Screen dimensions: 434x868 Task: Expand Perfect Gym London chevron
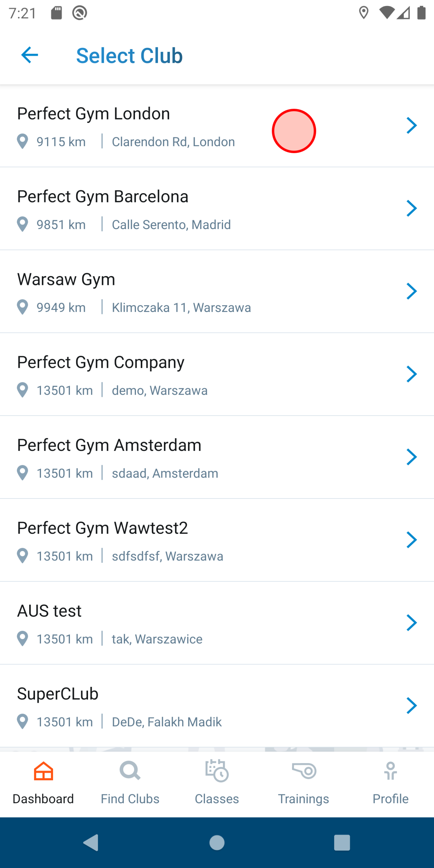coord(411,126)
